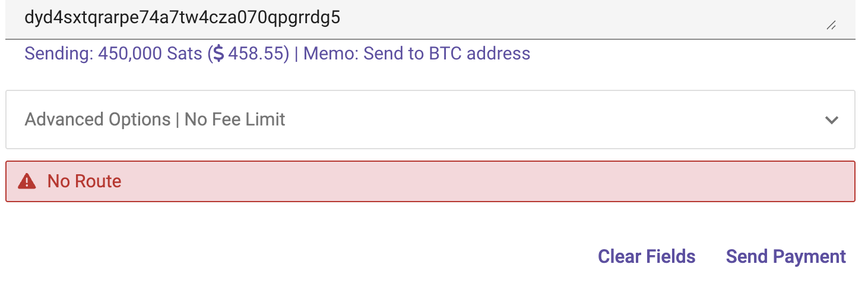Image resolution: width=868 pixels, height=289 pixels.
Task: Click the separator before No Fee Limit
Action: tap(177, 120)
